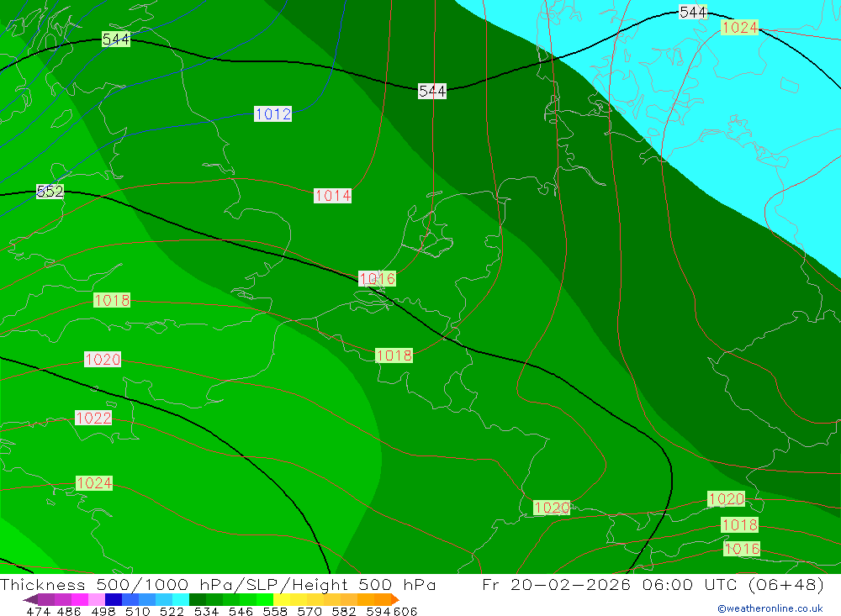This screenshot has width=841, height=616.
Task: Click the forecast date 'Fr 20-02-2026'
Action: tap(556, 585)
